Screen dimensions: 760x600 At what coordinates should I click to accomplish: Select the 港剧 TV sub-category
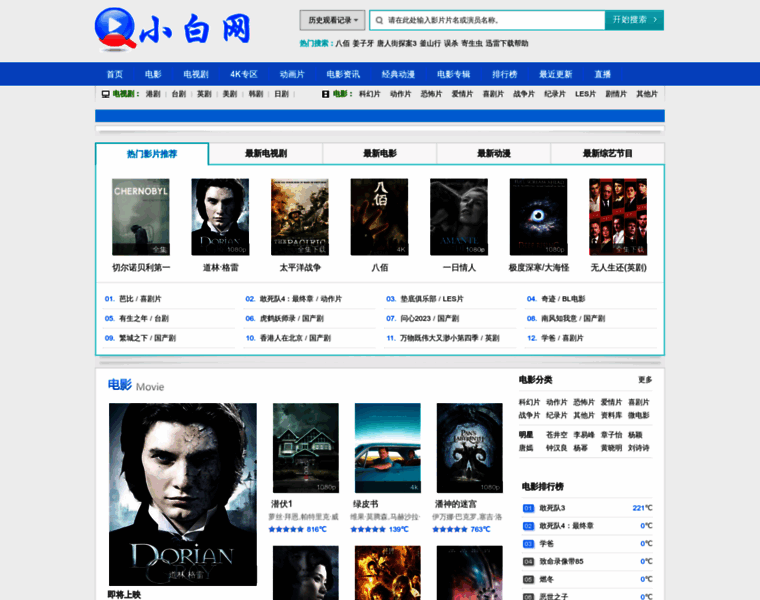coord(153,94)
